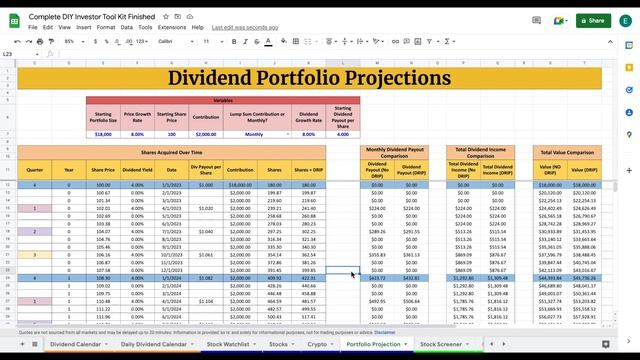Switch to the Crypto sheet tab
This screenshot has height=360, width=640.
point(317,344)
